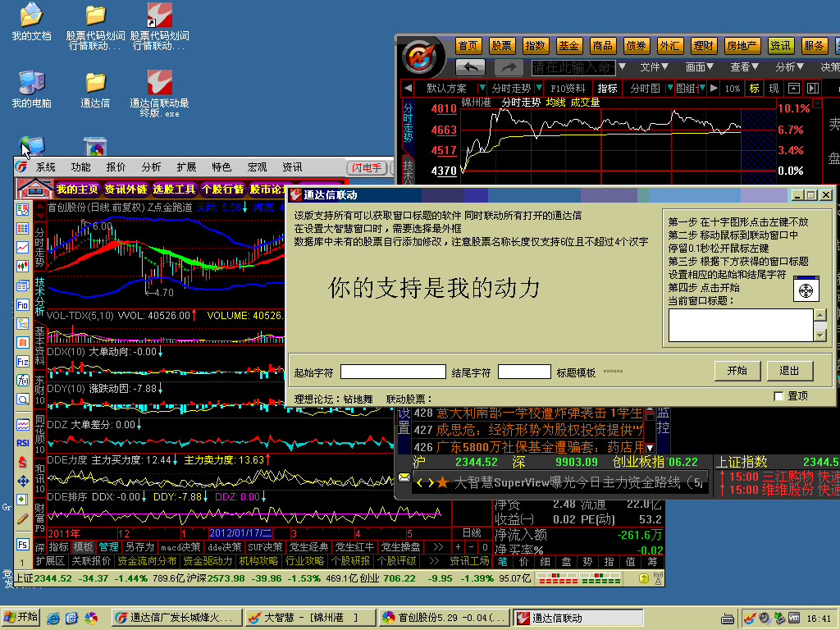Viewport: 840px width, 630px height.
Task: Click the F5 icon at the sidebar bottom
Action: [x=22, y=545]
